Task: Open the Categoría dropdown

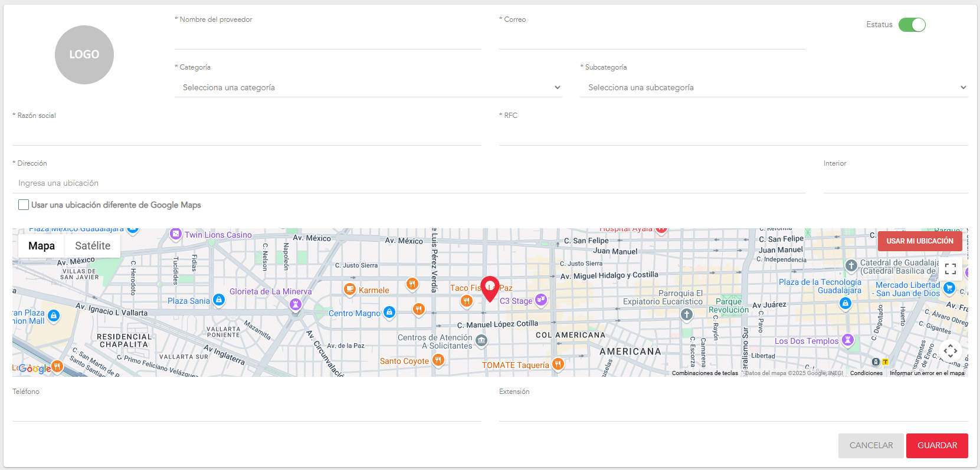Action: [x=369, y=87]
